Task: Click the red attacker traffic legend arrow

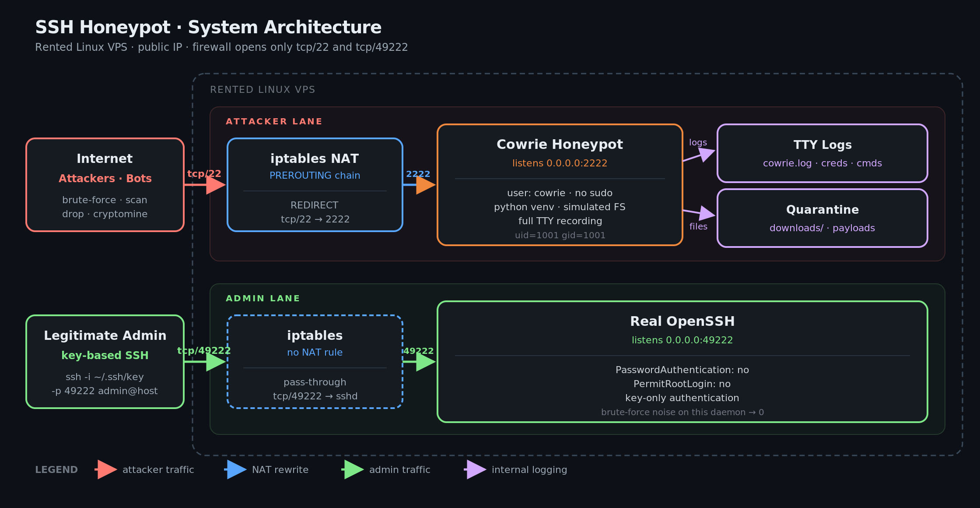Action: [106, 469]
